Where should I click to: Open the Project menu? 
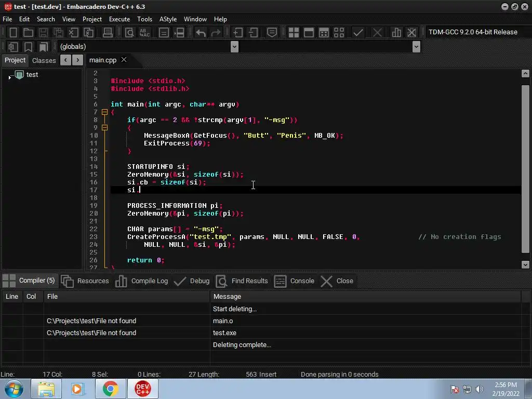pos(92,19)
